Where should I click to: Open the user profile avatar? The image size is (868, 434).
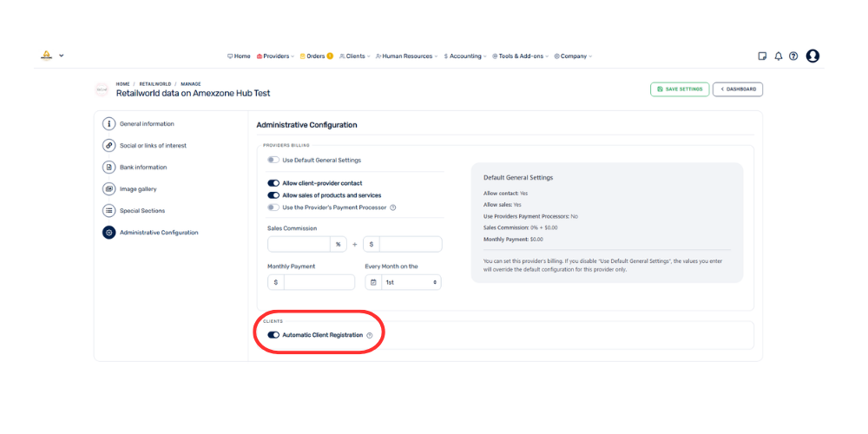tap(812, 56)
